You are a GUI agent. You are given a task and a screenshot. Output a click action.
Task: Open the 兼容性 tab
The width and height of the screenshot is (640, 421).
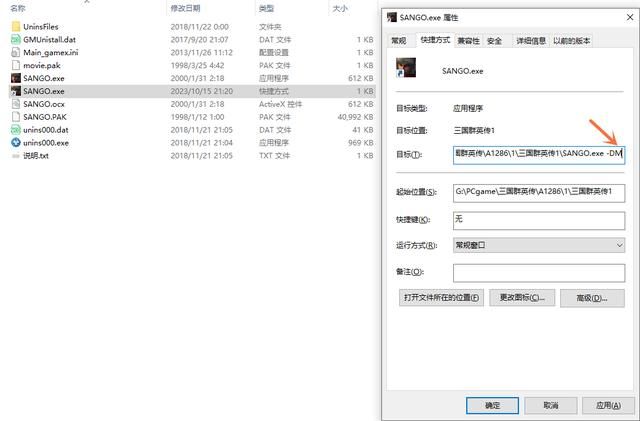468,41
